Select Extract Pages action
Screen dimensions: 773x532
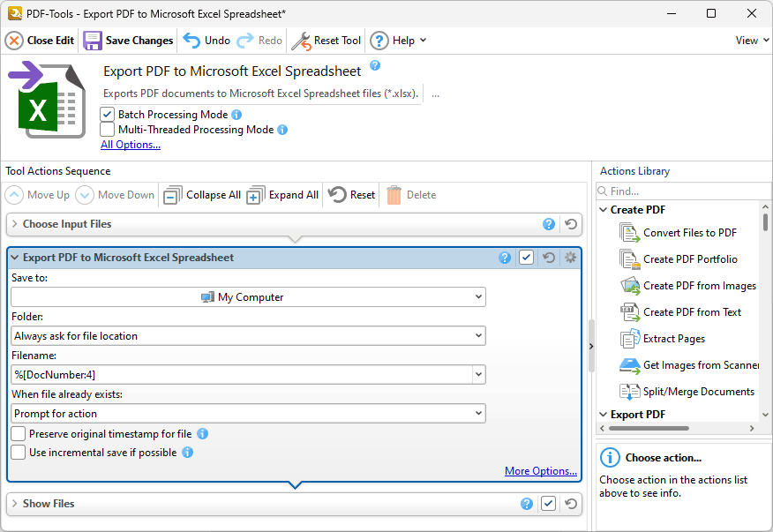[x=663, y=339]
